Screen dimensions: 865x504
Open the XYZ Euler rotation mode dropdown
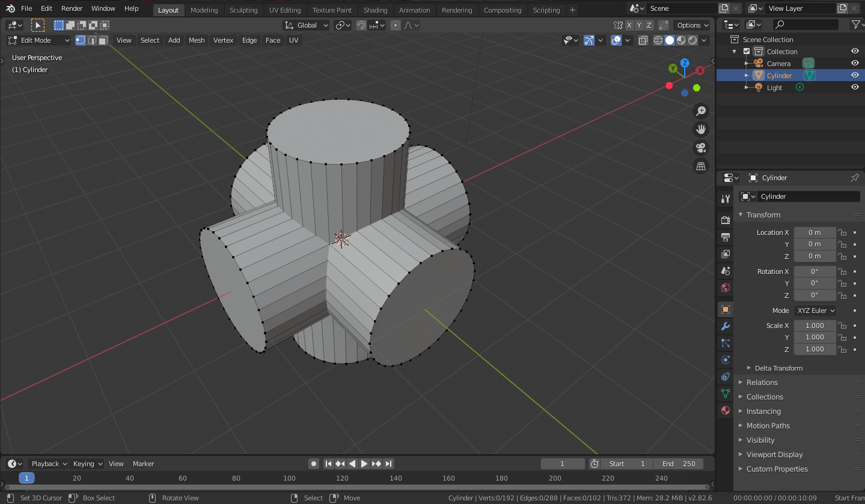(815, 311)
